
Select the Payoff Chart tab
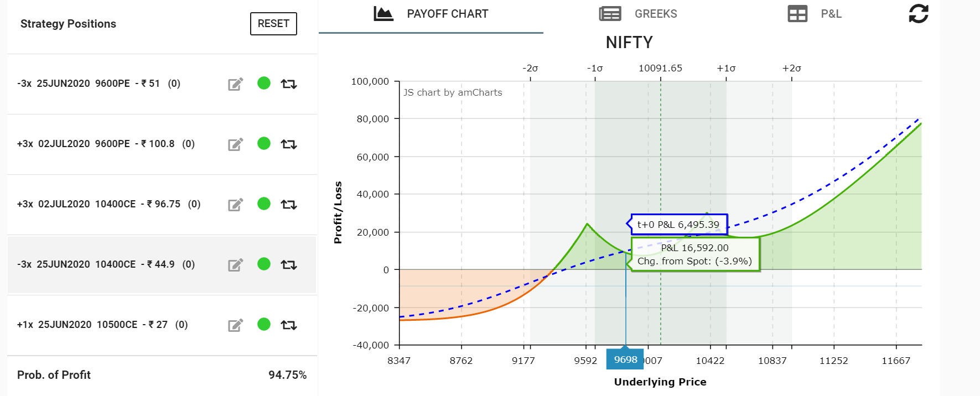coord(431,14)
